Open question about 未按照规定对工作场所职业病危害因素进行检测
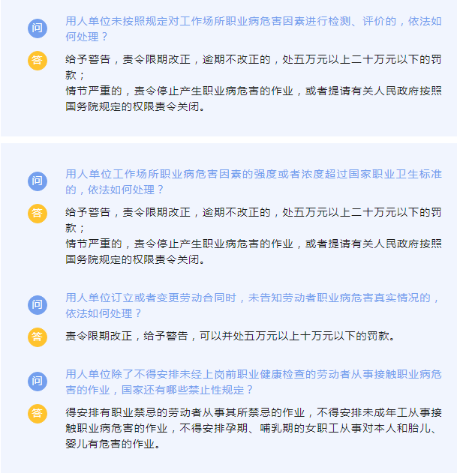The image size is (457, 476). point(254,28)
